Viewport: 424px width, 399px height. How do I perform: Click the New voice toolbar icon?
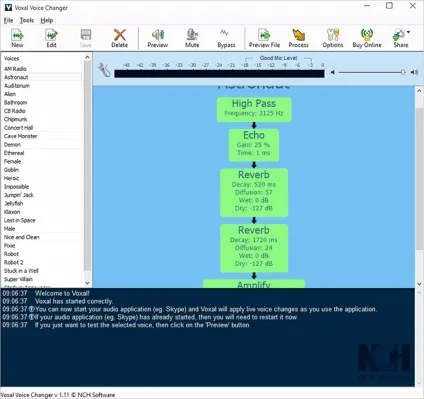point(17,38)
